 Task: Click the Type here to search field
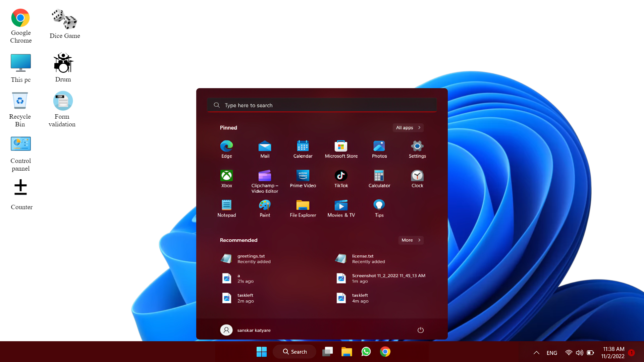322,105
